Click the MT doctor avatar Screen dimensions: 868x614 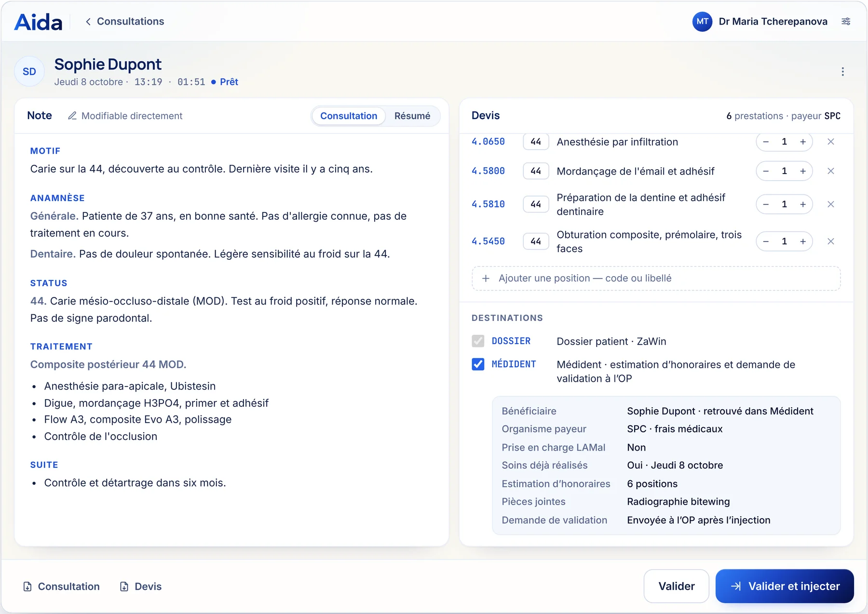coord(702,21)
